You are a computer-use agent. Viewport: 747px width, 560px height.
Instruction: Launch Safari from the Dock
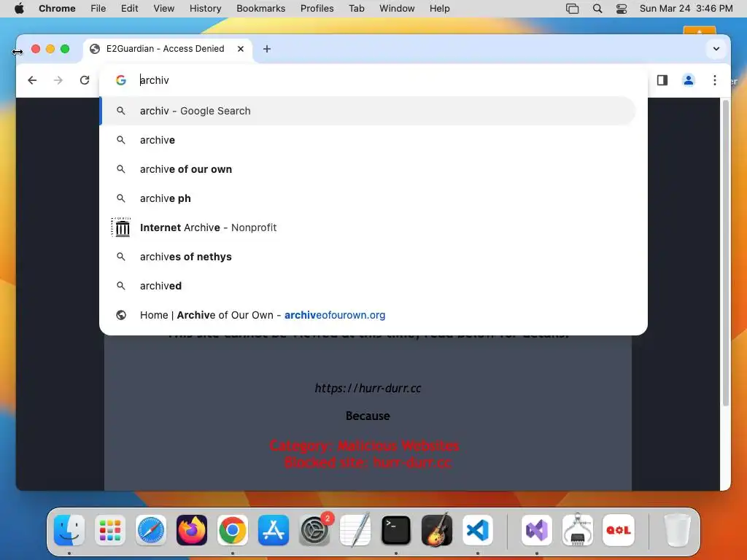click(151, 530)
